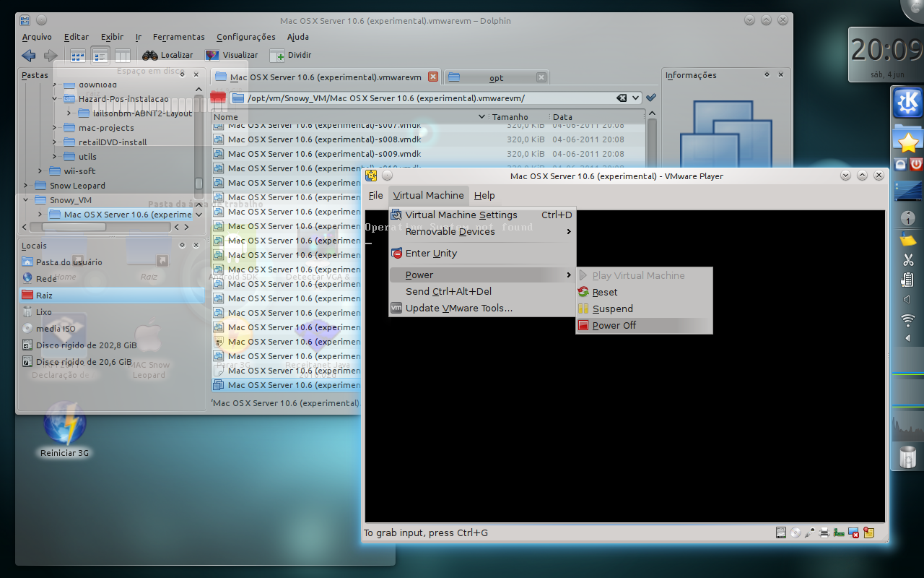Image resolution: width=924 pixels, height=578 pixels.
Task: Click the network adapter status icon in VMware
Action: 839,533
